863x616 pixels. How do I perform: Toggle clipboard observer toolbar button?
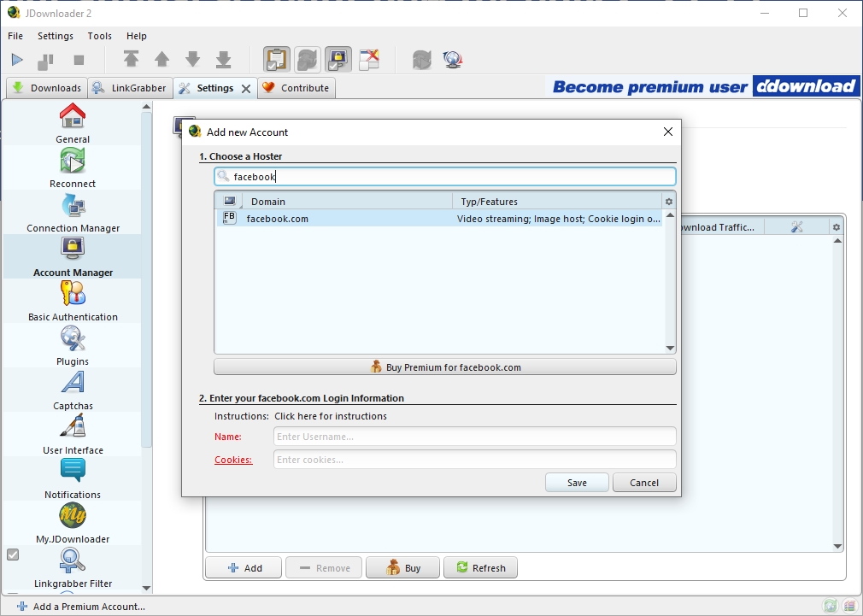tap(276, 60)
